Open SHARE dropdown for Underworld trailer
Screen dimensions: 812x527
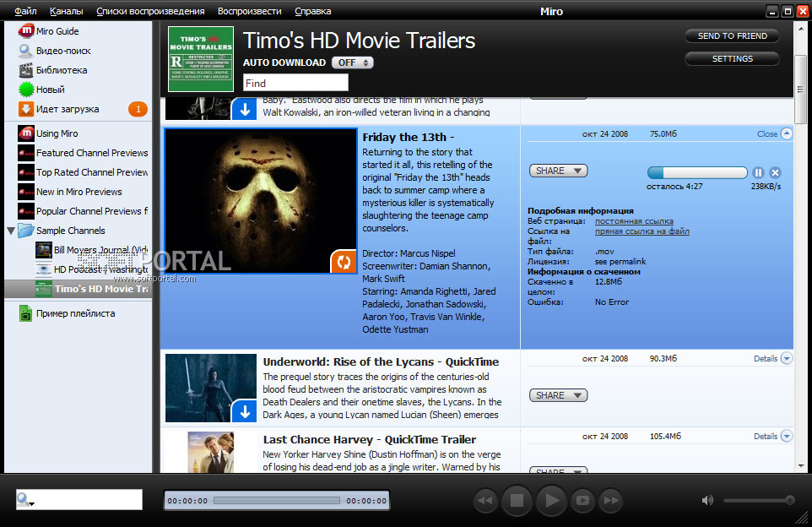(x=558, y=395)
